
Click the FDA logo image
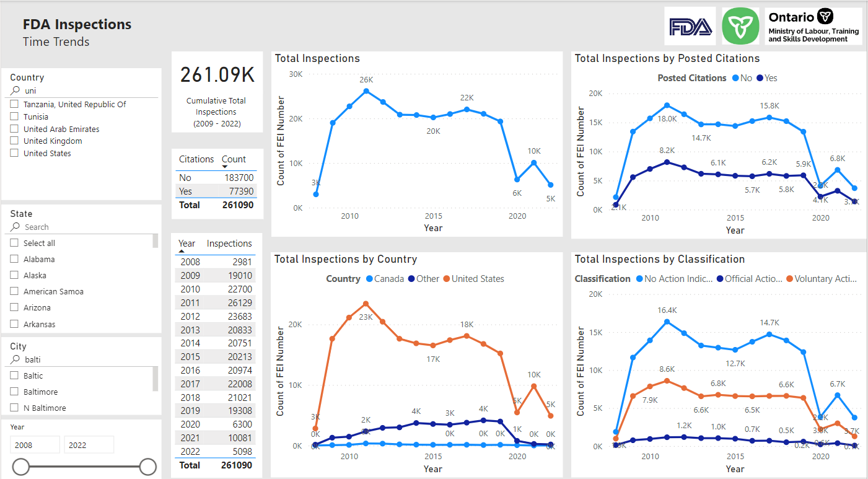click(x=690, y=27)
